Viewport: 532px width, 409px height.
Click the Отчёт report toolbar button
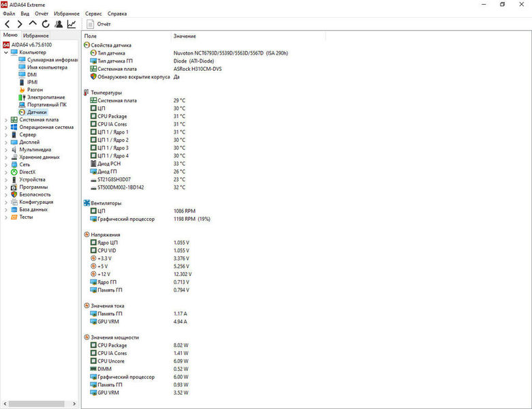tap(99, 24)
